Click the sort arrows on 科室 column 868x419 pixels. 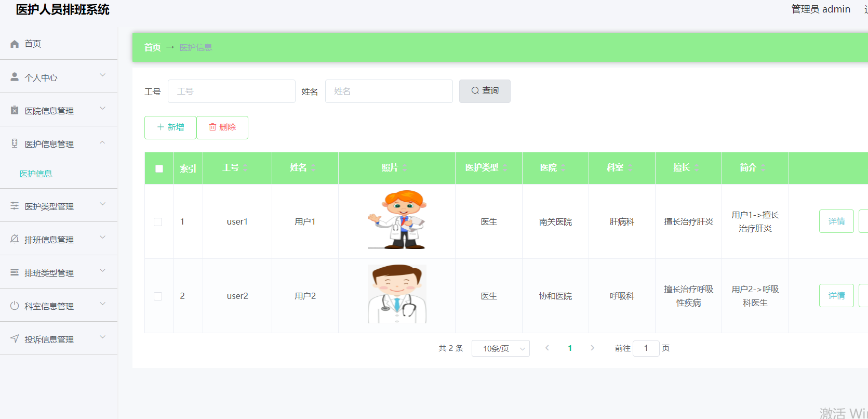(x=630, y=168)
